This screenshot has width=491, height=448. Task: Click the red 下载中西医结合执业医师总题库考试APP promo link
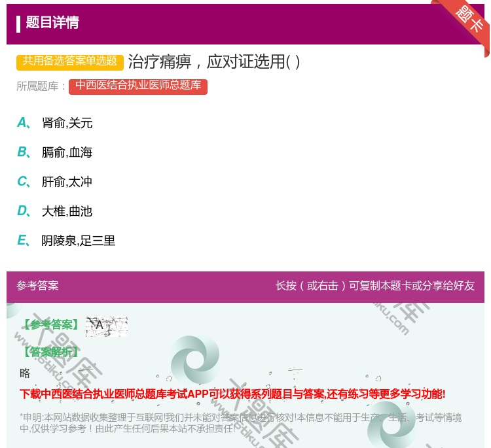click(x=232, y=394)
